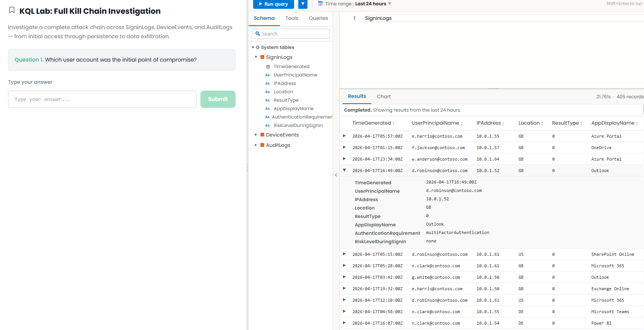The image size is (644, 330).
Task: Click the bookmark icon beside the lab title
Action: pos(12,10)
